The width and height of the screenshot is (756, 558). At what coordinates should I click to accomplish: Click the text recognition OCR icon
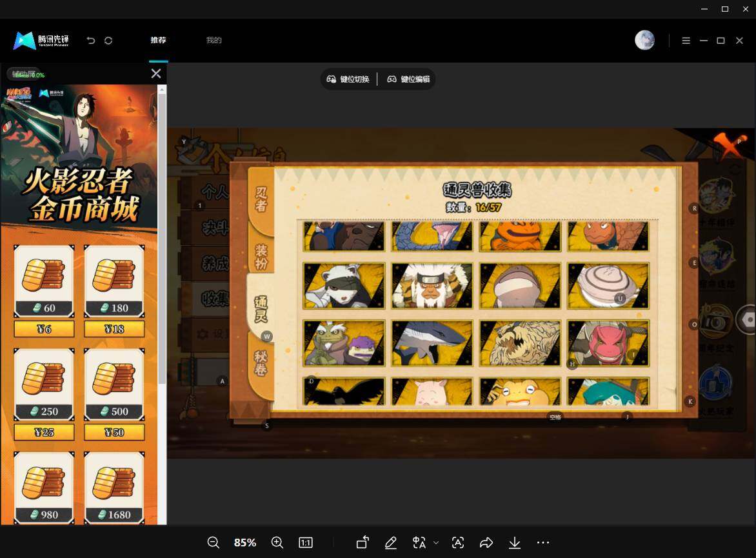coord(457,543)
